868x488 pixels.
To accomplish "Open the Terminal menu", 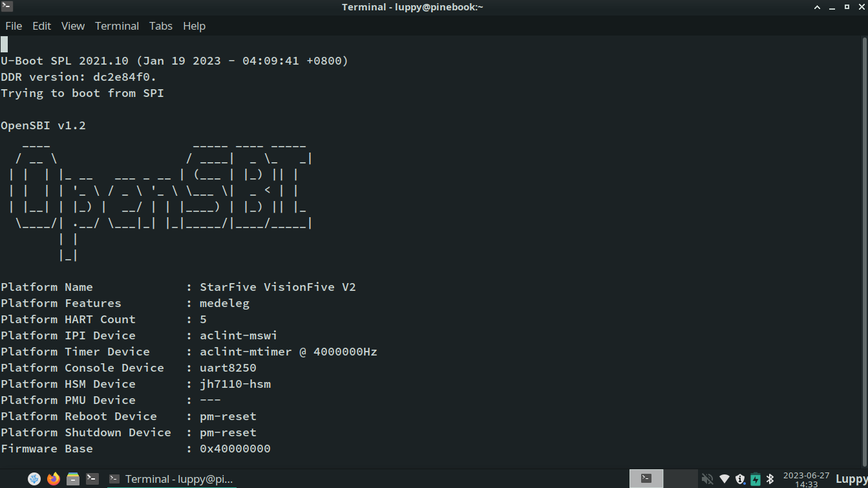I will pyautogui.click(x=117, y=26).
